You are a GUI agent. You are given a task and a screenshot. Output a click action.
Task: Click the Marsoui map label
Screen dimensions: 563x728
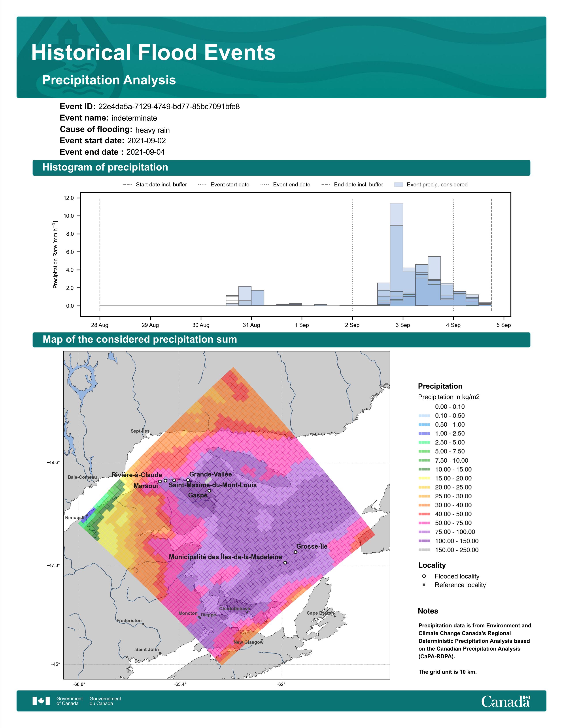[146, 486]
